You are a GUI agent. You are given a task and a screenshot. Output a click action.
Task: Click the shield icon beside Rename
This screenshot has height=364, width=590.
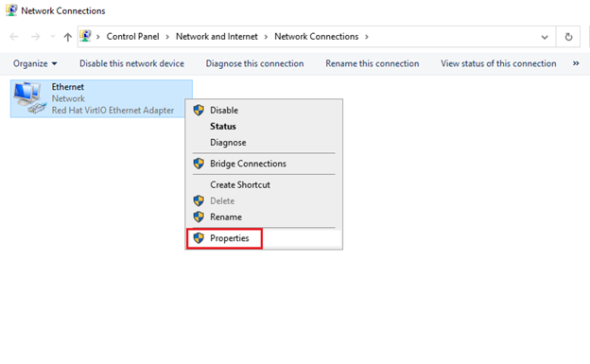(x=199, y=217)
